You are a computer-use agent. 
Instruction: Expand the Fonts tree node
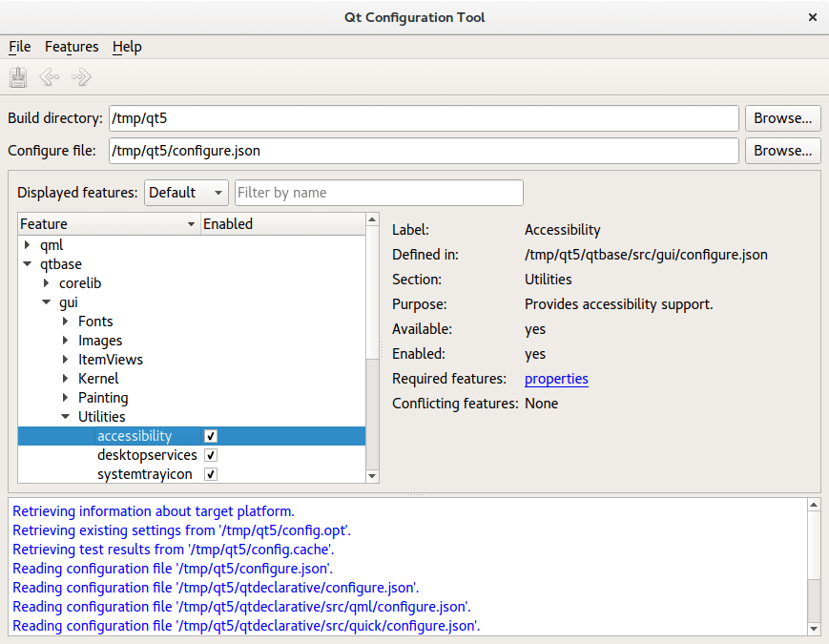coord(66,322)
